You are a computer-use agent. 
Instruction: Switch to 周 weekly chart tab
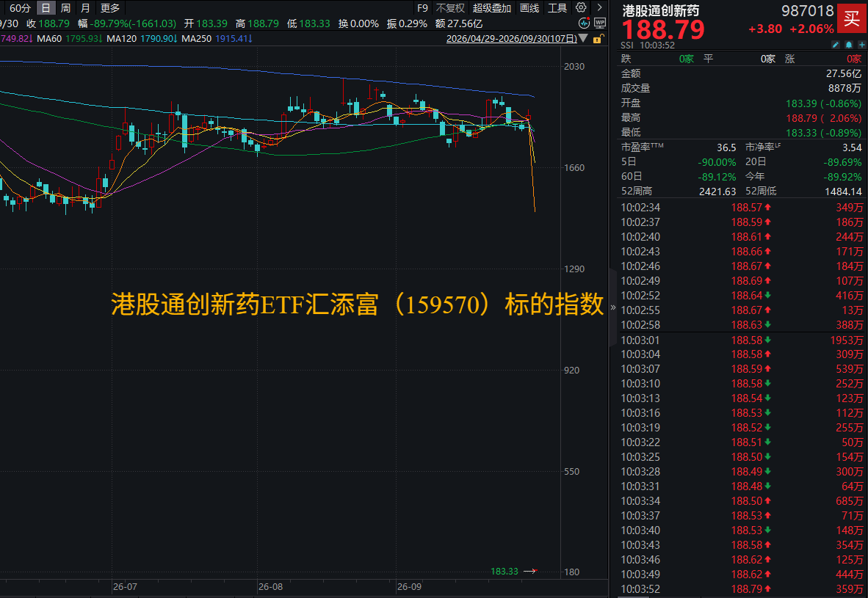click(65, 8)
